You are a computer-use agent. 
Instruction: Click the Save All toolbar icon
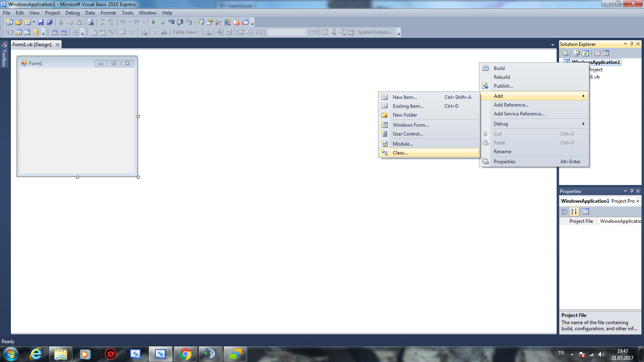click(x=50, y=22)
